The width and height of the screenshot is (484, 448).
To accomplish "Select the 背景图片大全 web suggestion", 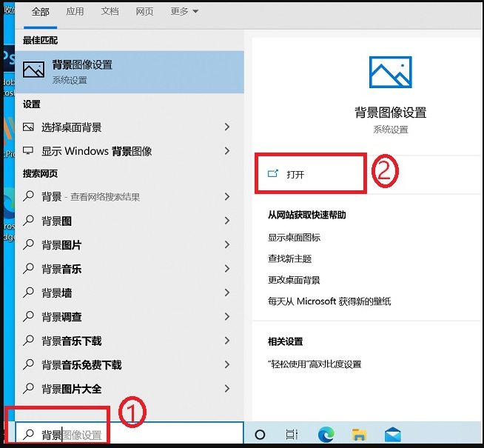I will pyautogui.click(x=130, y=389).
